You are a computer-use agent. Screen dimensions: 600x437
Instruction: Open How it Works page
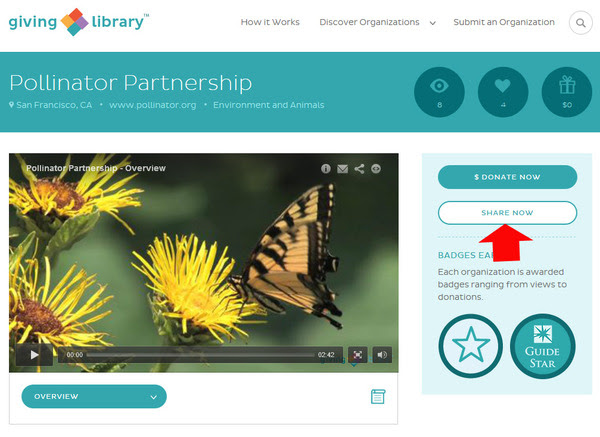[x=270, y=22]
